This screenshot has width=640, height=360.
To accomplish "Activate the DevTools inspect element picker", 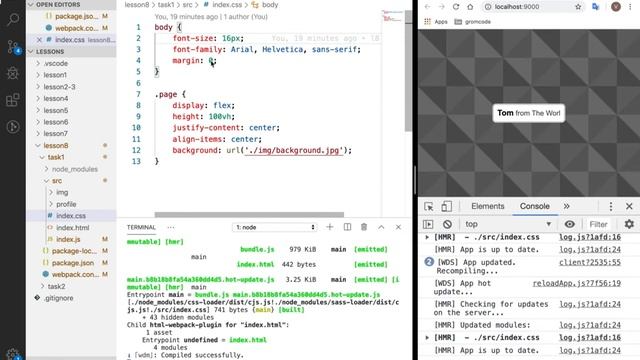I will [429, 206].
